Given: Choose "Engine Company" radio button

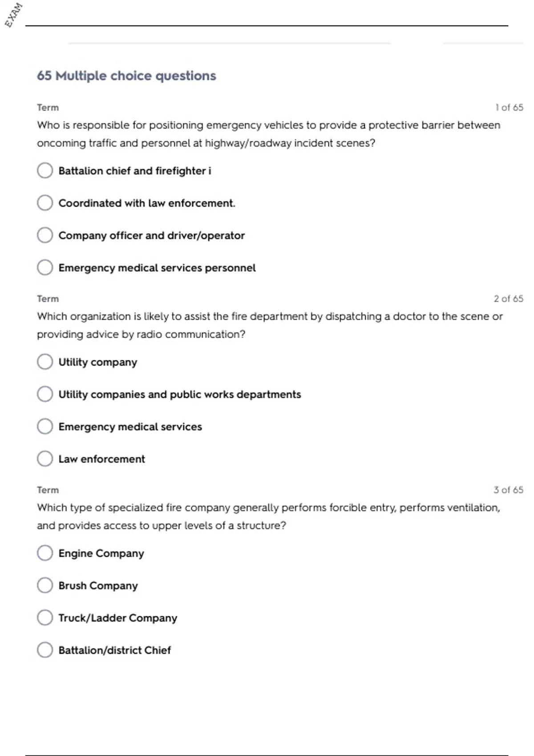Looking at the screenshot, I should 45,553.
